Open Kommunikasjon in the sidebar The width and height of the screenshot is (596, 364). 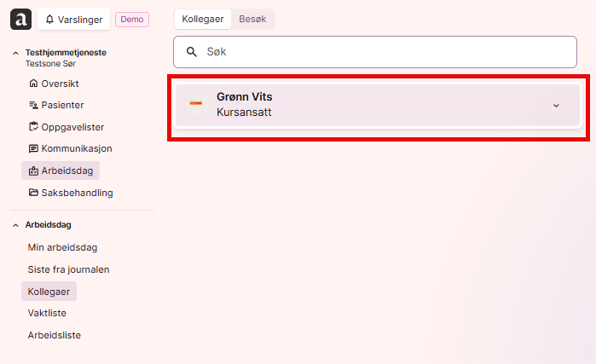pyautogui.click(x=70, y=148)
